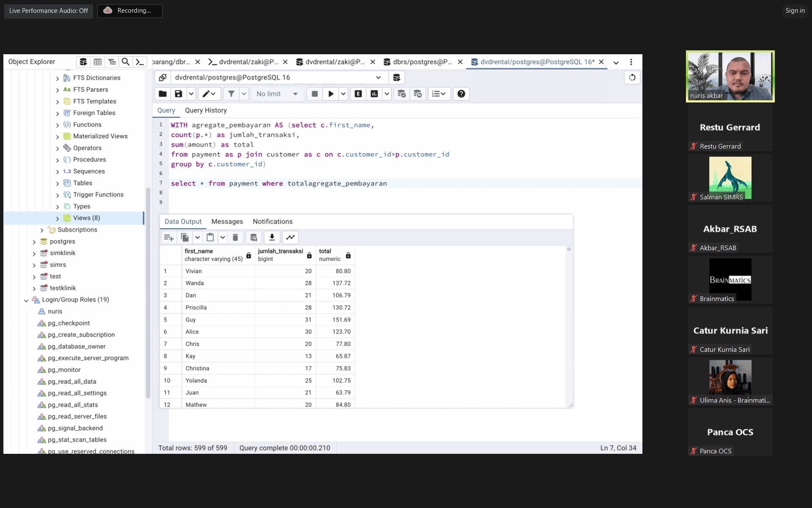Open the No limit rows dropdown

(277, 94)
